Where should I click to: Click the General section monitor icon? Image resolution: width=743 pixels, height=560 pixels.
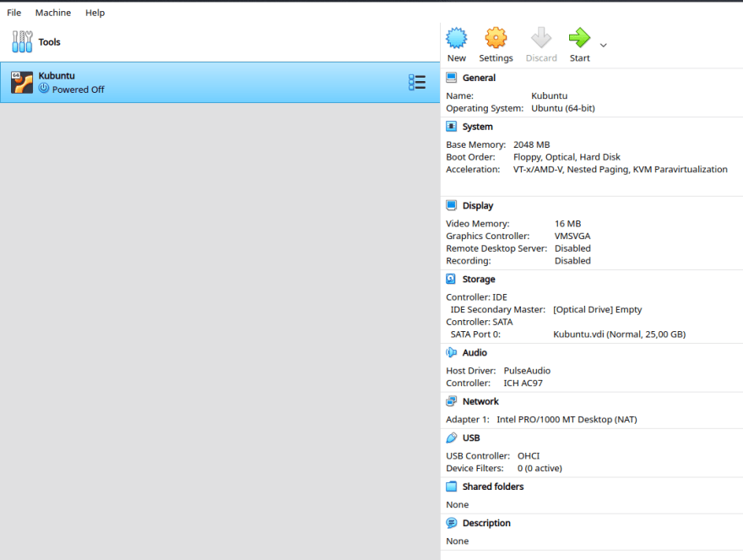click(x=452, y=78)
